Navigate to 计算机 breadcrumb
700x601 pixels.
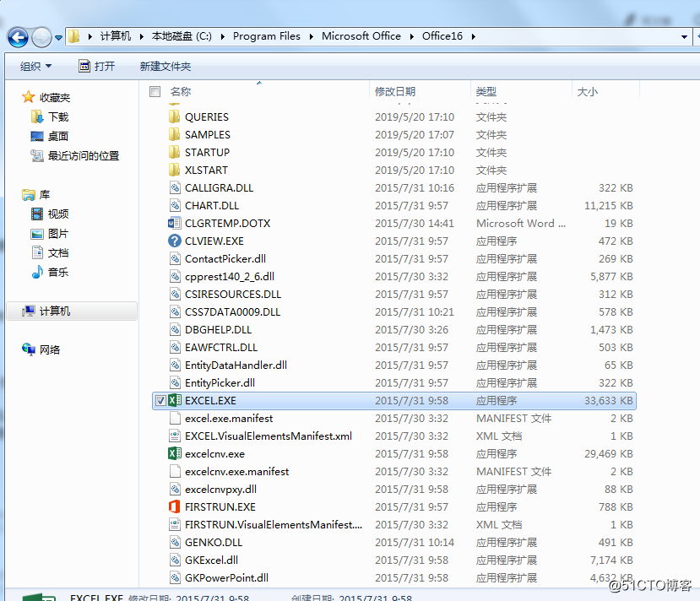(x=116, y=36)
